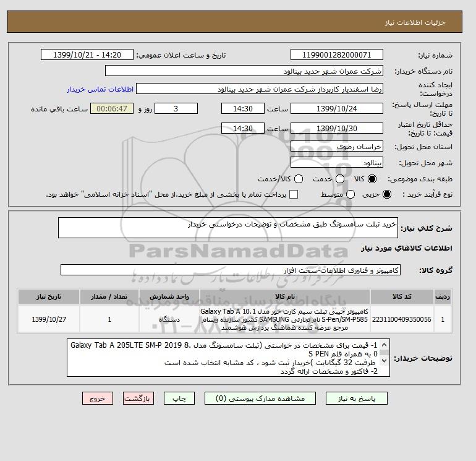Click the response deadline date 1399/10/24
Viewport: 476px width, 461px height.
coord(337,108)
